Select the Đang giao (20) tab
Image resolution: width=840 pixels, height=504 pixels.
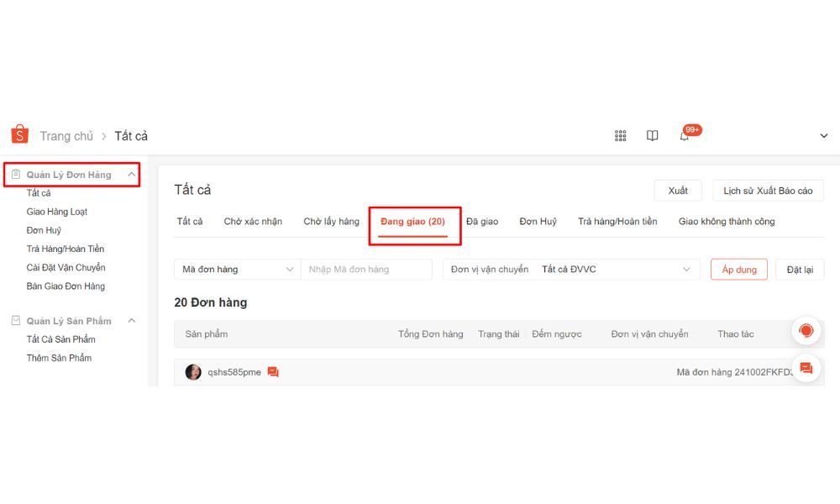(x=412, y=221)
